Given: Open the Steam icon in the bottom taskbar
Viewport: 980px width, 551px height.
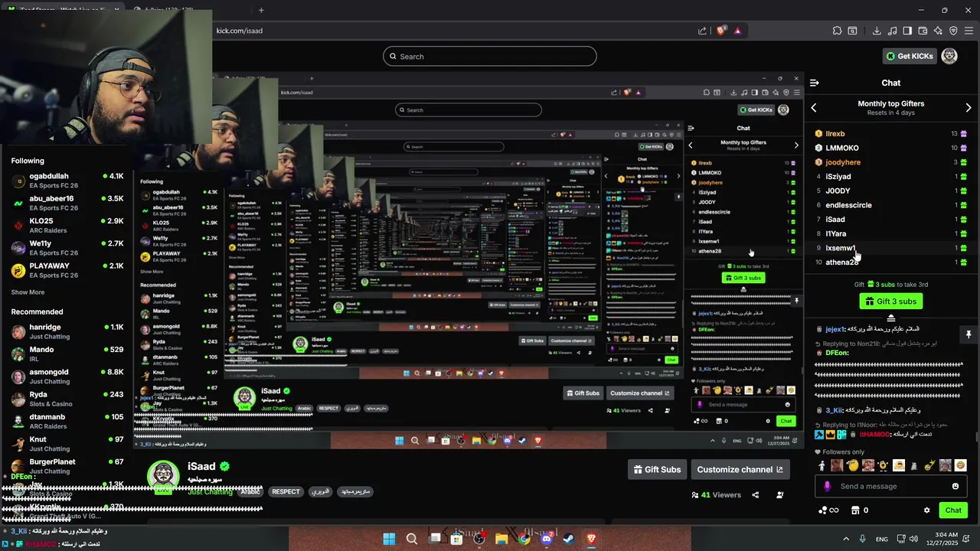Looking at the screenshot, I should 569,539.
